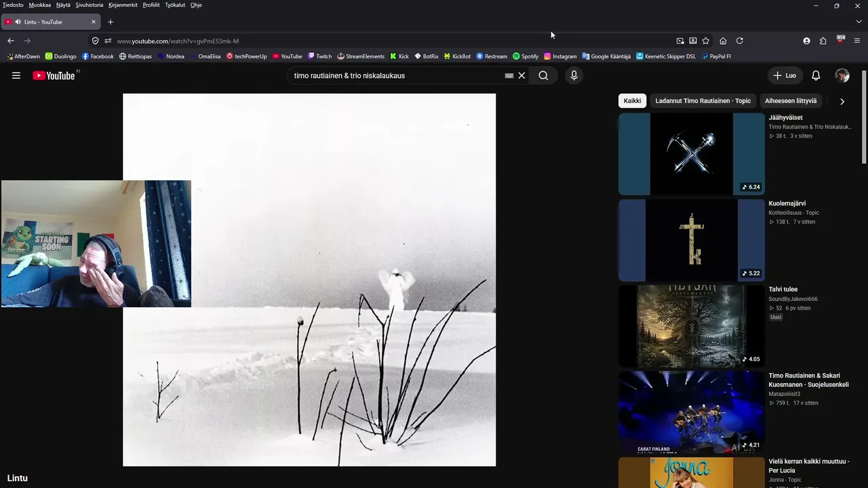Bookmark this page with the star icon
Viewport: 868px width, 488px height.
click(705, 41)
